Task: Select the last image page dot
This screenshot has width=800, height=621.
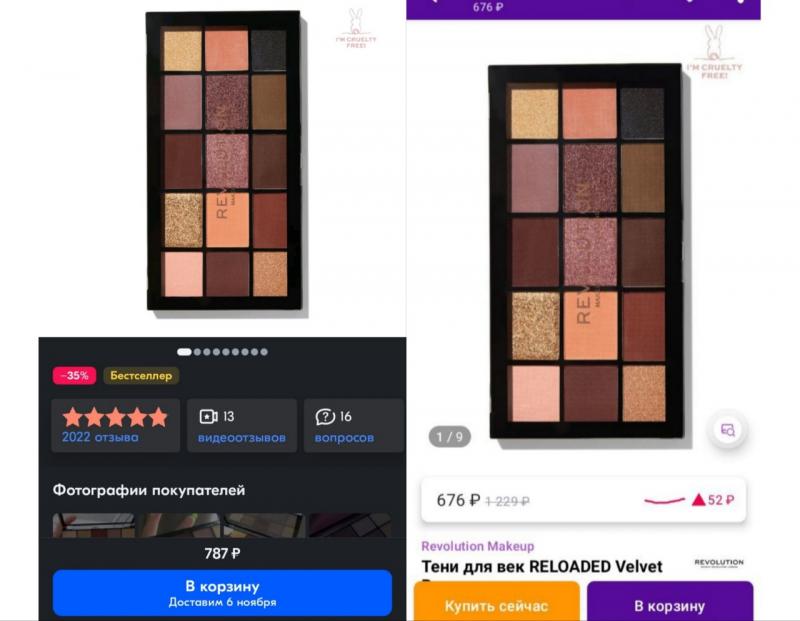Action: pos(264,352)
